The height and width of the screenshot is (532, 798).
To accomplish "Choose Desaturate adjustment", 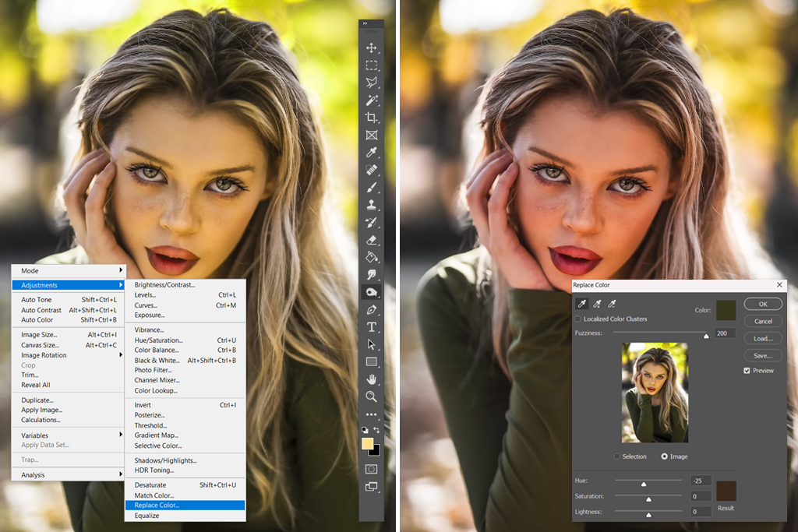I will (185, 485).
